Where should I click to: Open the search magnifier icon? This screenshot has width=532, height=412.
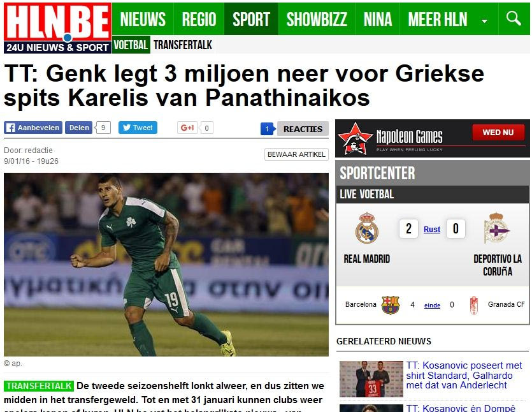514,18
